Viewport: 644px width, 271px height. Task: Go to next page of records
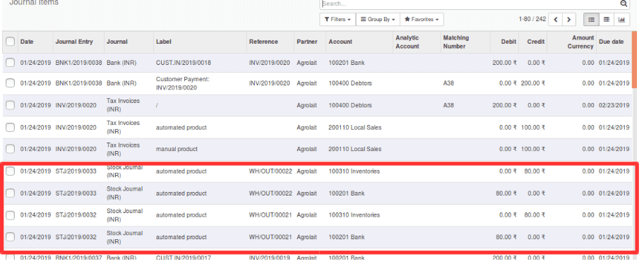(569, 19)
